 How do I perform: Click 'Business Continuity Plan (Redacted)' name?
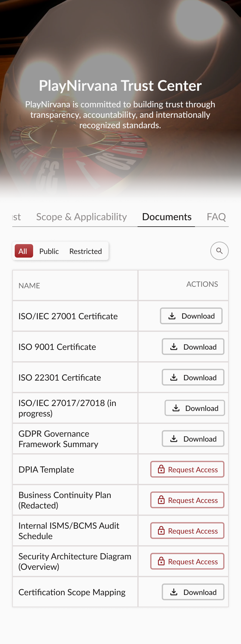(x=65, y=500)
